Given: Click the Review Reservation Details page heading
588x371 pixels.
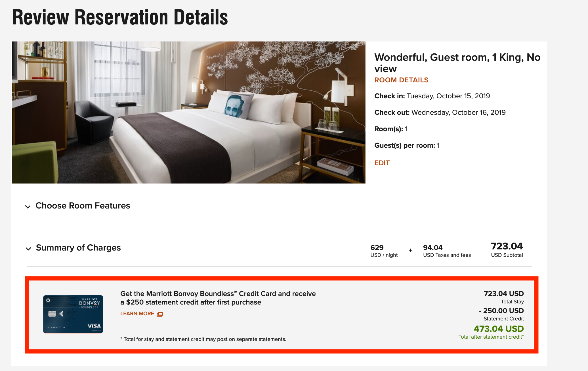Looking at the screenshot, I should click(x=120, y=18).
